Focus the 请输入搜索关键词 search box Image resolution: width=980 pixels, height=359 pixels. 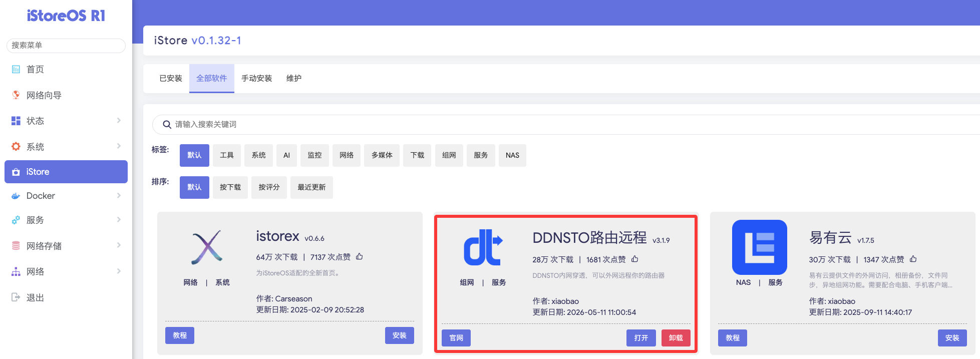[x=566, y=124]
